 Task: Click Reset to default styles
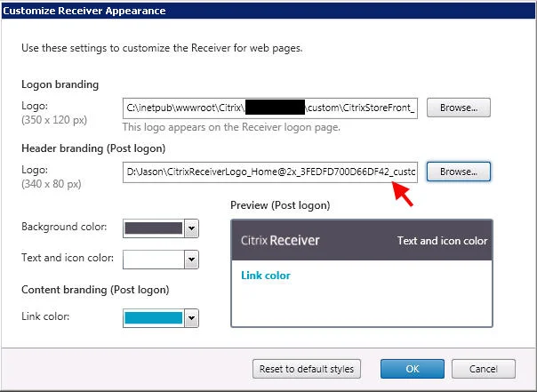(x=307, y=369)
